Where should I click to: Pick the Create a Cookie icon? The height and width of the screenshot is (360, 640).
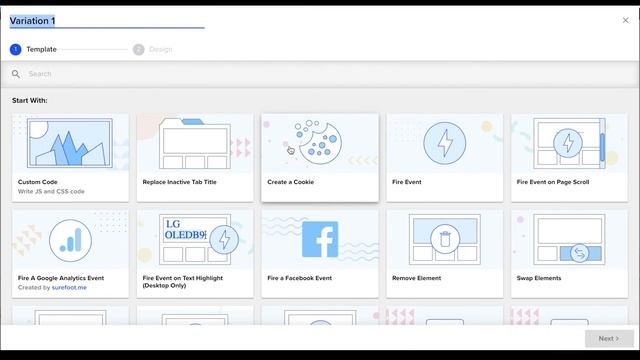(318, 142)
